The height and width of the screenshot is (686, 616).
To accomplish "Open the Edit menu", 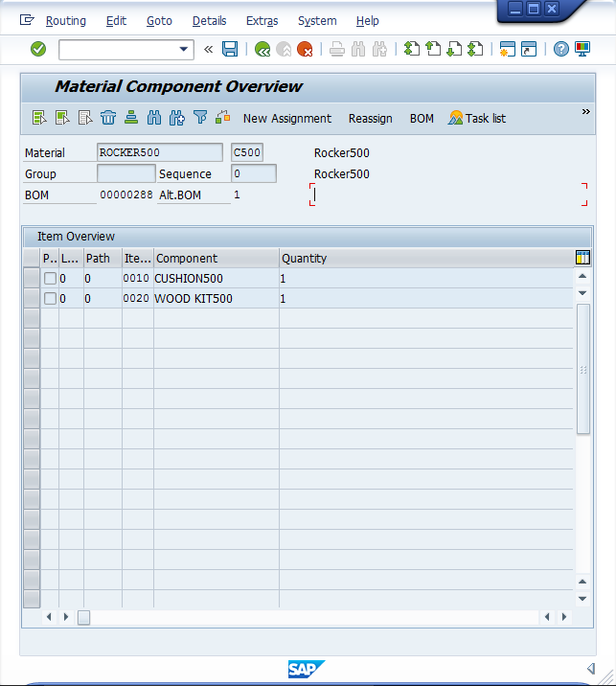I will pos(116,20).
